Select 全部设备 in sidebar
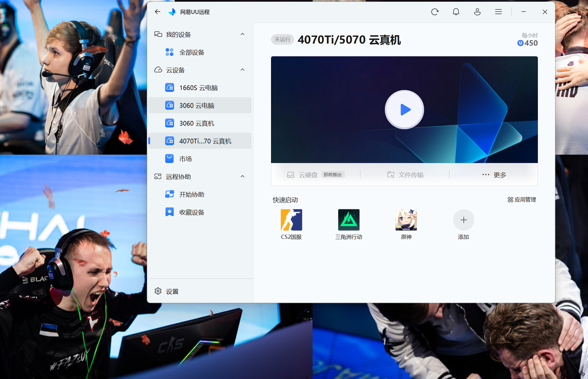 point(200,52)
